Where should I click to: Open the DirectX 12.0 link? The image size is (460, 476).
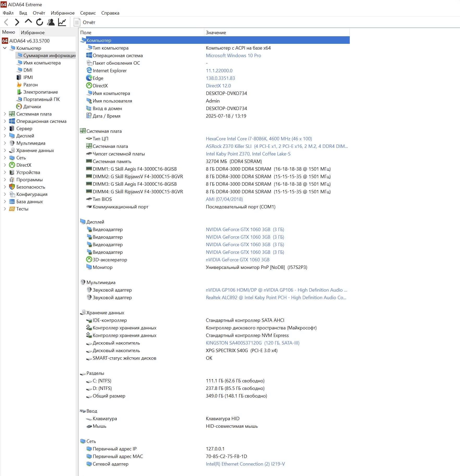tap(218, 86)
